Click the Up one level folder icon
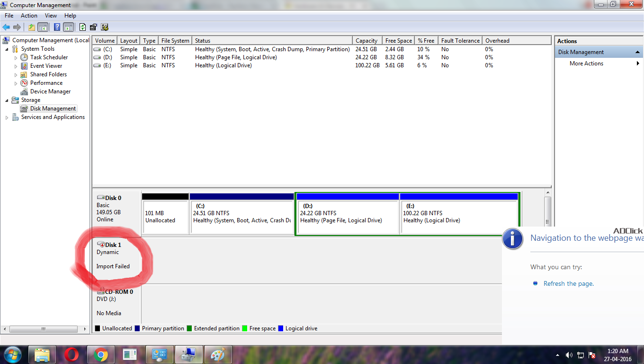The width and height of the screenshot is (644, 364). click(32, 27)
